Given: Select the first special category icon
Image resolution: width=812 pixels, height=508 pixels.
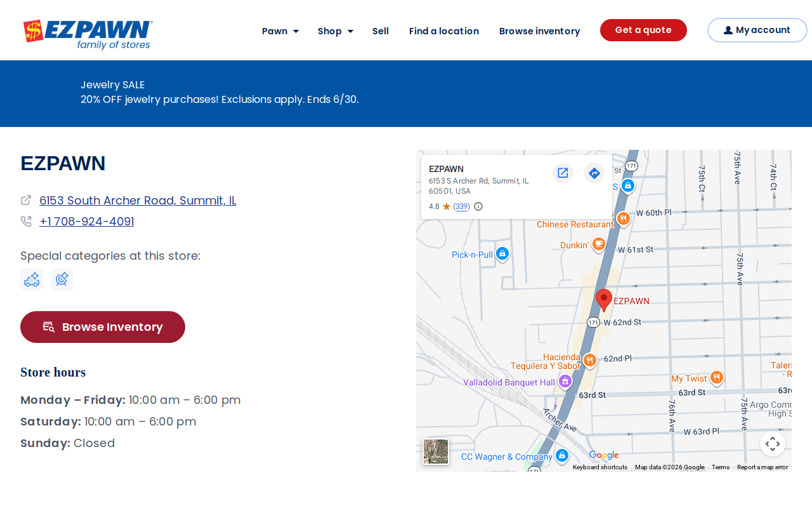Looking at the screenshot, I should coord(32,279).
